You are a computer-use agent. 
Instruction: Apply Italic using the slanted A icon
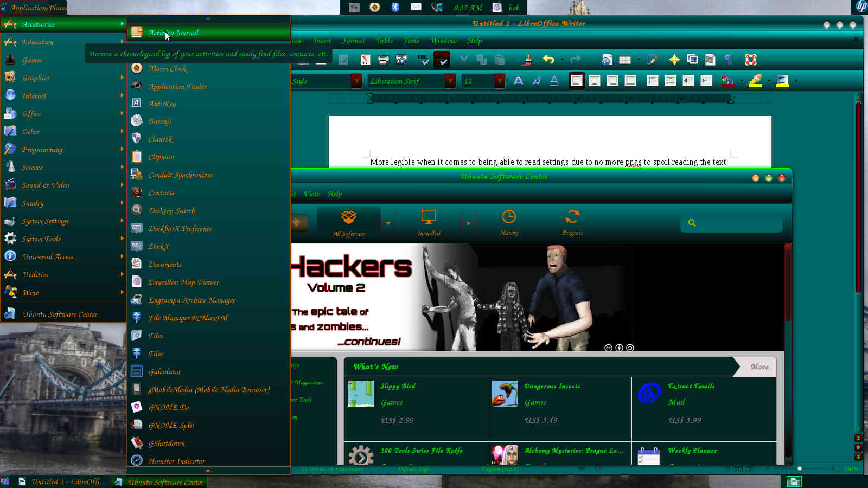[x=537, y=81]
